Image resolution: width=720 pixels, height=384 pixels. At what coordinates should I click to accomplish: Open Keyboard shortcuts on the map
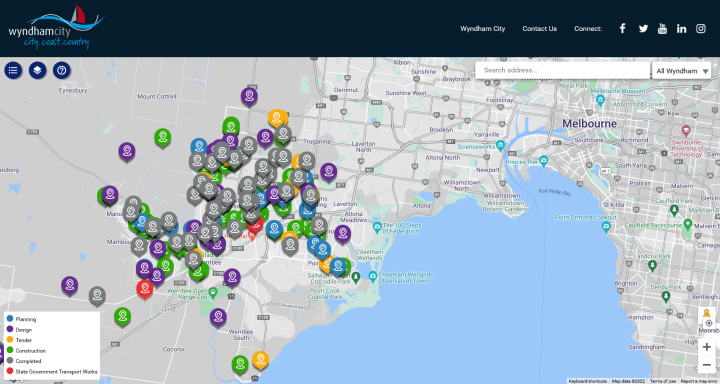click(588, 381)
